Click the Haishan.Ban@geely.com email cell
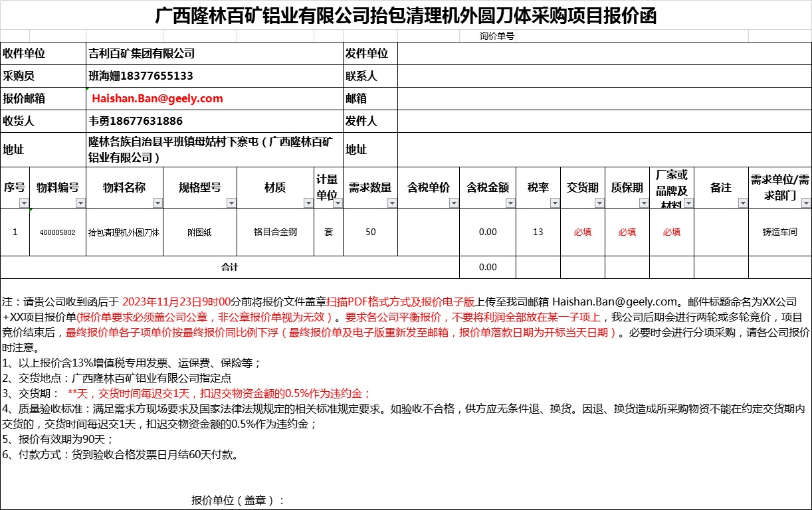Screen dimensions: 812x510 point(214,98)
